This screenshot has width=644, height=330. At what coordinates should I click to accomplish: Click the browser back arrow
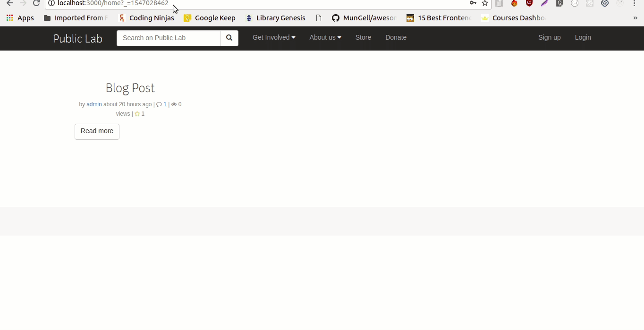click(x=9, y=3)
